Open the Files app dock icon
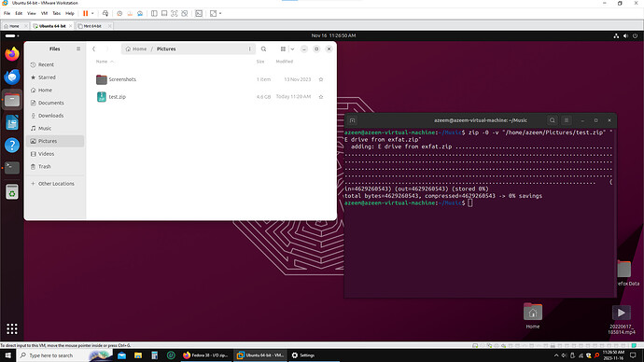Screen dimensions: 644x362 (12, 100)
